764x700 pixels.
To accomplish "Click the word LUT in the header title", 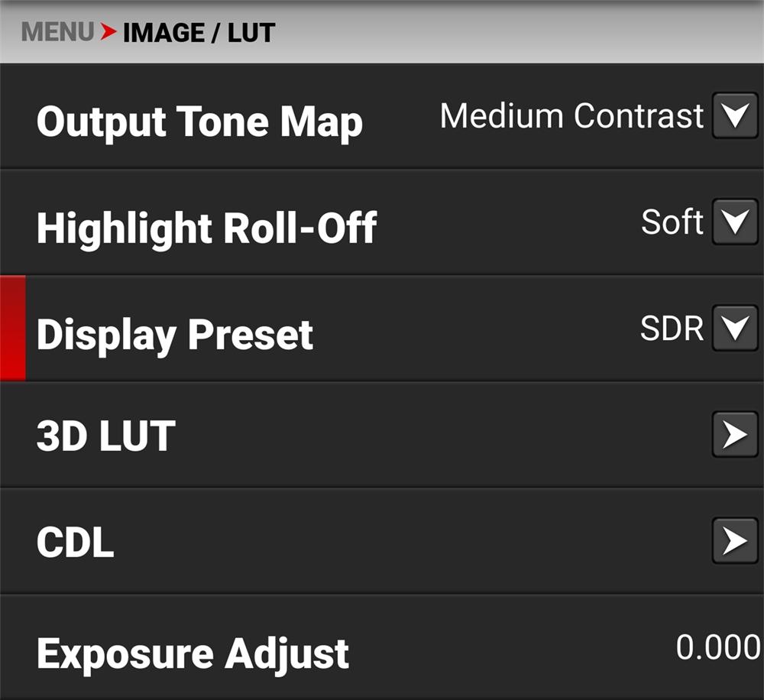I will (x=251, y=33).
